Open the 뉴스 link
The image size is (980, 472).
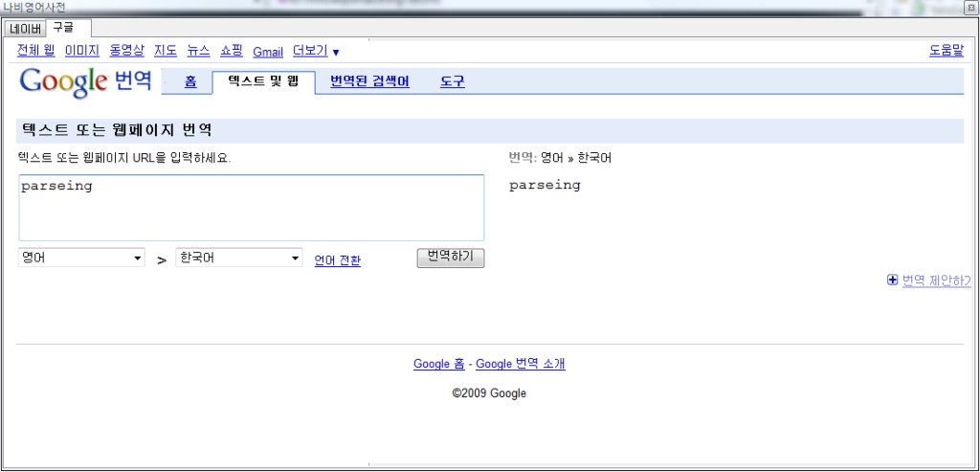click(198, 52)
